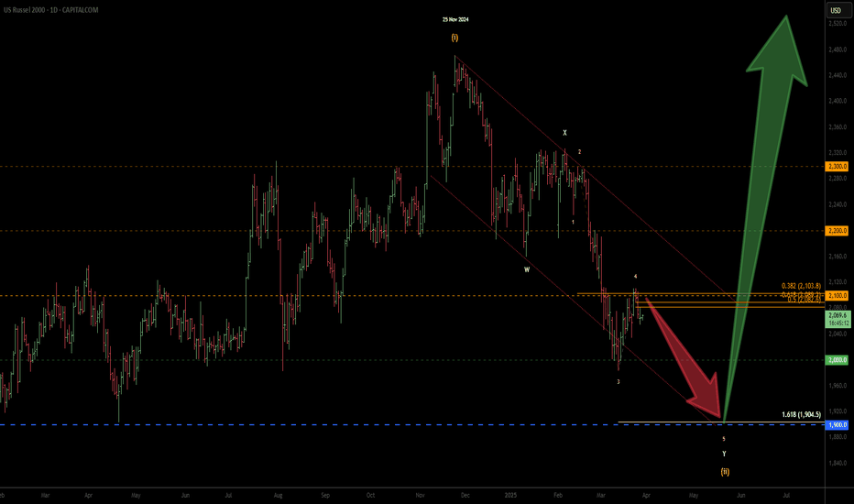Click the 2,400.0 price axis value

point(838,101)
